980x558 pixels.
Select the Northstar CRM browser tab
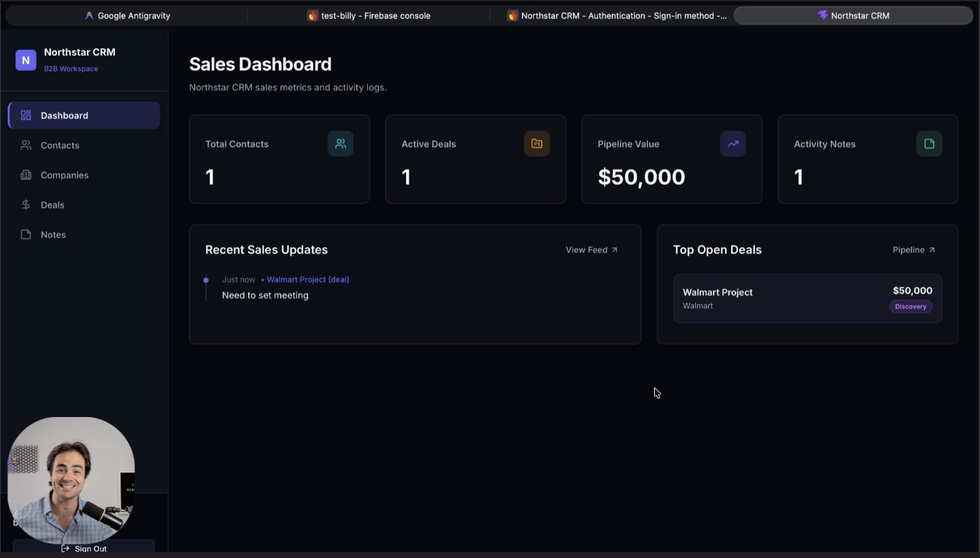[853, 15]
